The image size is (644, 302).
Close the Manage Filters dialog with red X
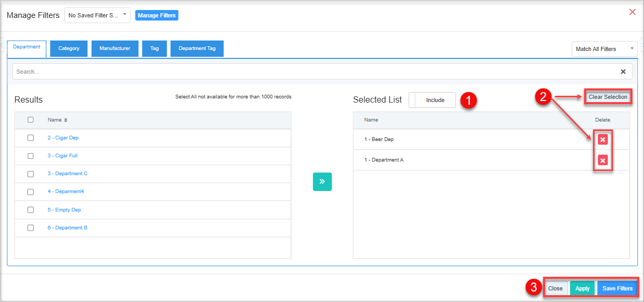(x=632, y=12)
